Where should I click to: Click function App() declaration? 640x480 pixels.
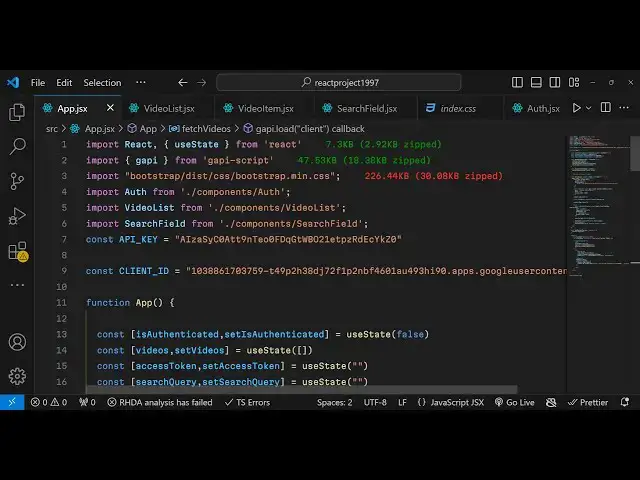pyautogui.click(x=130, y=303)
